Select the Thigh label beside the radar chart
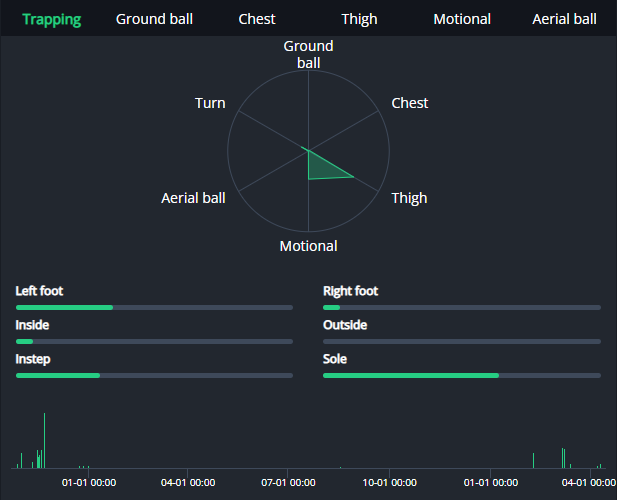This screenshot has width=617, height=500. click(x=409, y=198)
